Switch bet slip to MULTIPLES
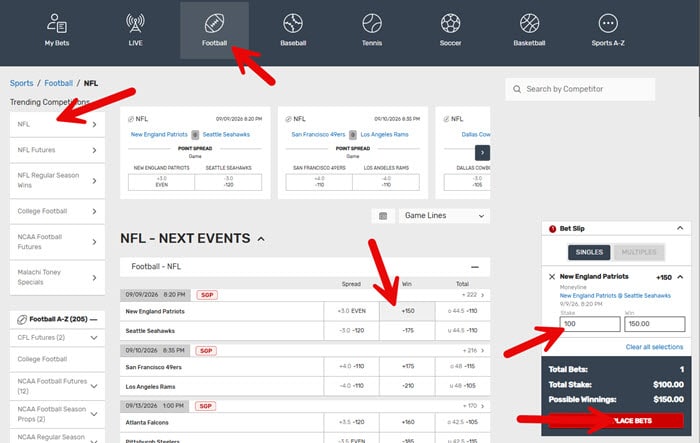 [x=639, y=252]
